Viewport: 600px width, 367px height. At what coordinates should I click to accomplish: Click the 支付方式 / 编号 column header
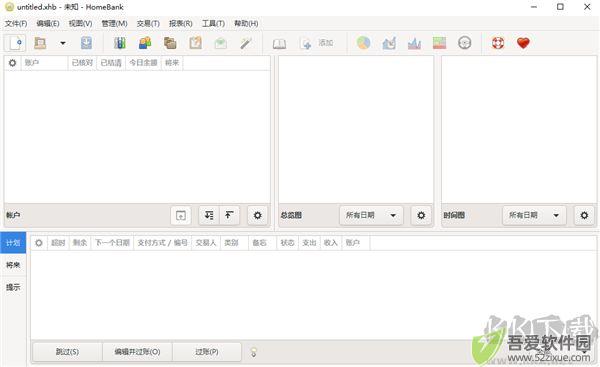pos(162,243)
